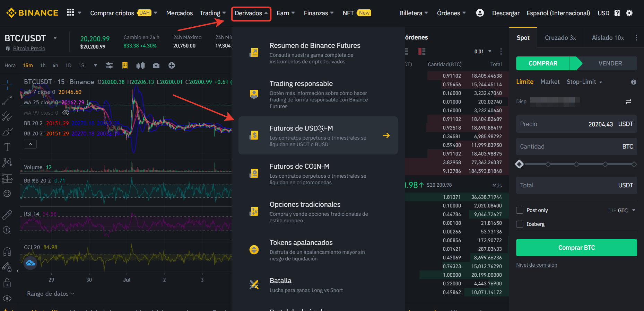The image size is (644, 311).
Task: Click the Más link in order book
Action: [497, 185]
